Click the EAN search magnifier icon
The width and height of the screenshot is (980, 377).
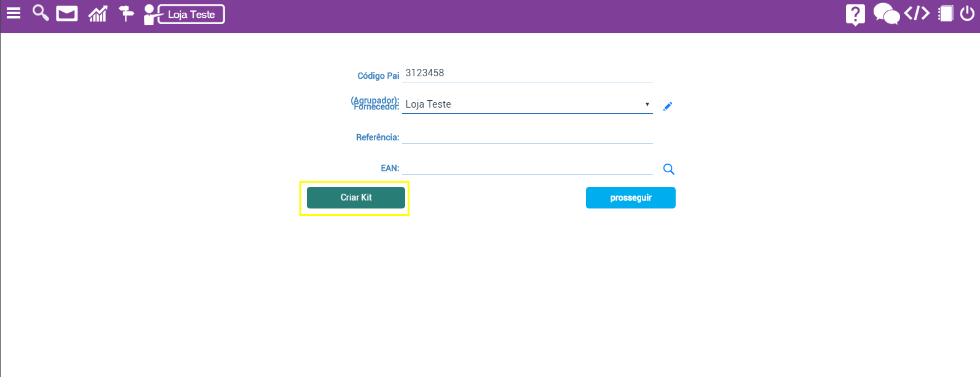[669, 169]
